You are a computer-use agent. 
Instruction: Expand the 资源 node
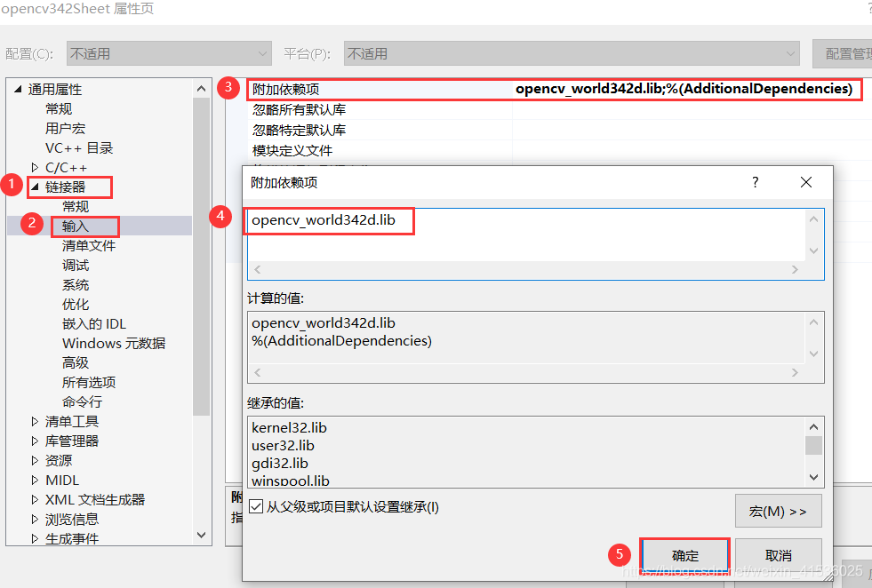click(35, 460)
